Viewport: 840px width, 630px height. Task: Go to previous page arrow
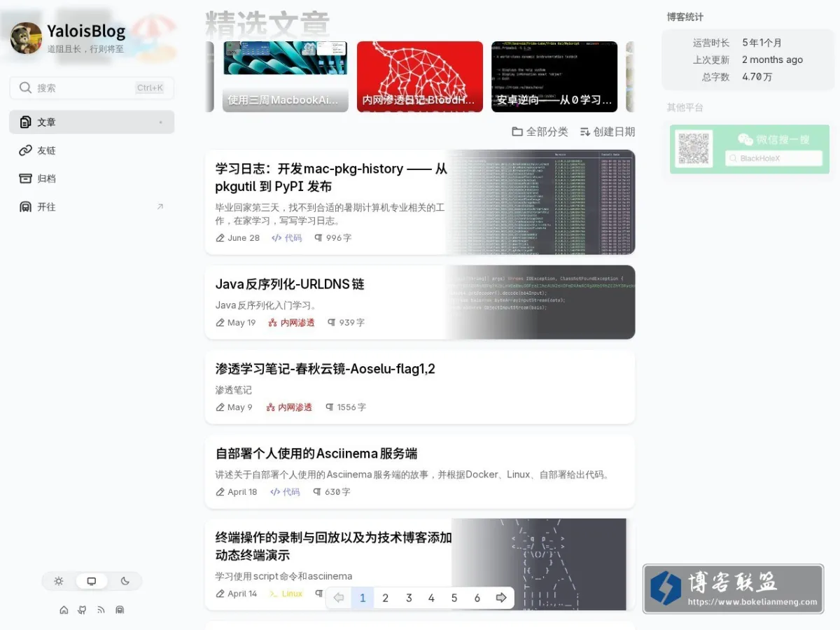[339, 598]
